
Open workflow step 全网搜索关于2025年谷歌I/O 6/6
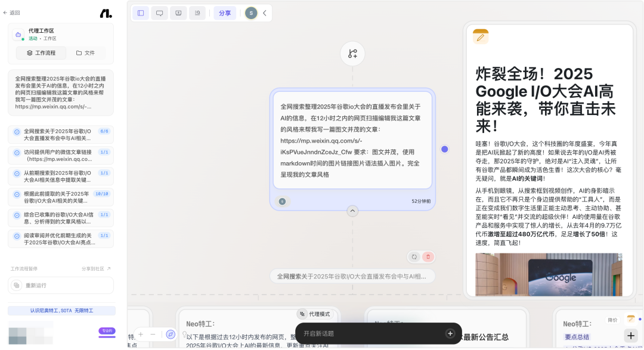click(x=61, y=135)
